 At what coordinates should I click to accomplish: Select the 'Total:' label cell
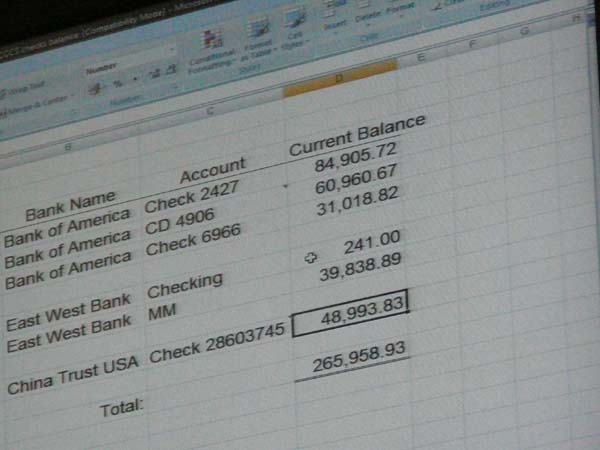click(122, 408)
